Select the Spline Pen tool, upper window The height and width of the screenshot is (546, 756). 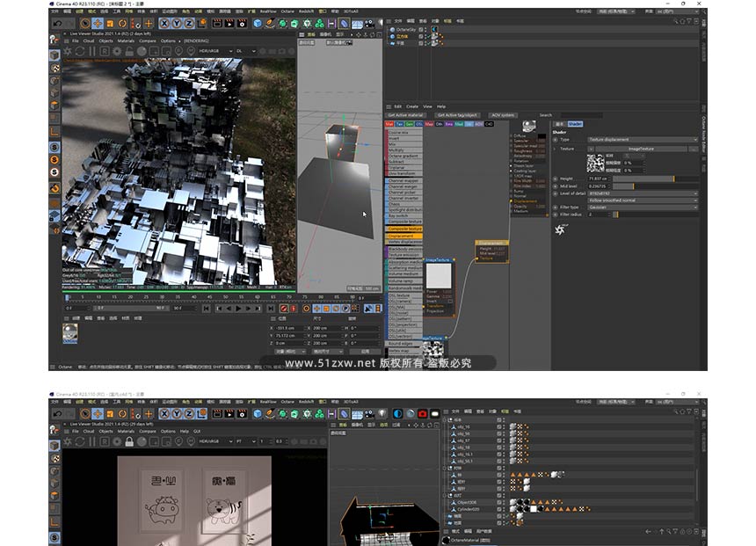[271, 23]
